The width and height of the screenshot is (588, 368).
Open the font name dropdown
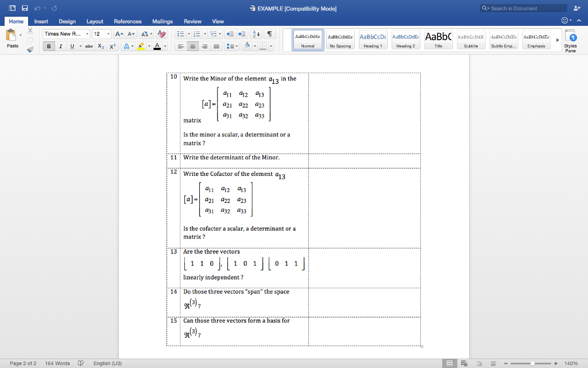tap(87, 34)
